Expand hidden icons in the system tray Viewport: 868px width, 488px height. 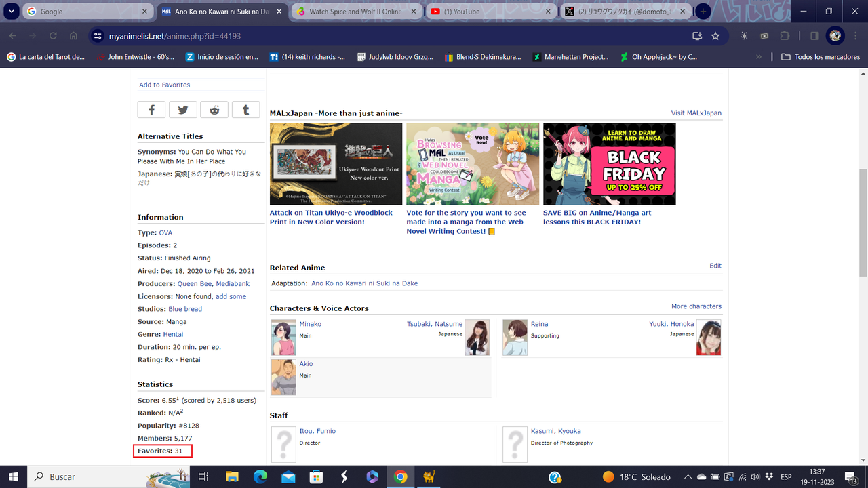pyautogui.click(x=688, y=476)
